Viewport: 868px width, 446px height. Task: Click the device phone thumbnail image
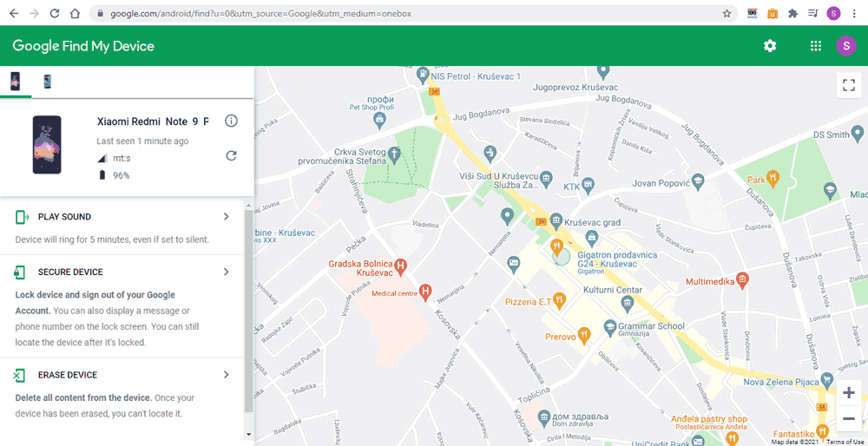tap(47, 145)
